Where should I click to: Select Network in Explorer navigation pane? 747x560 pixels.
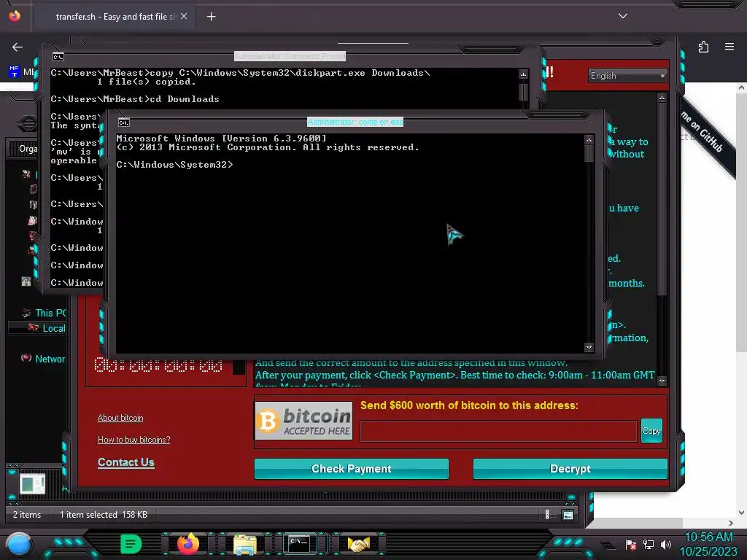[50, 359]
